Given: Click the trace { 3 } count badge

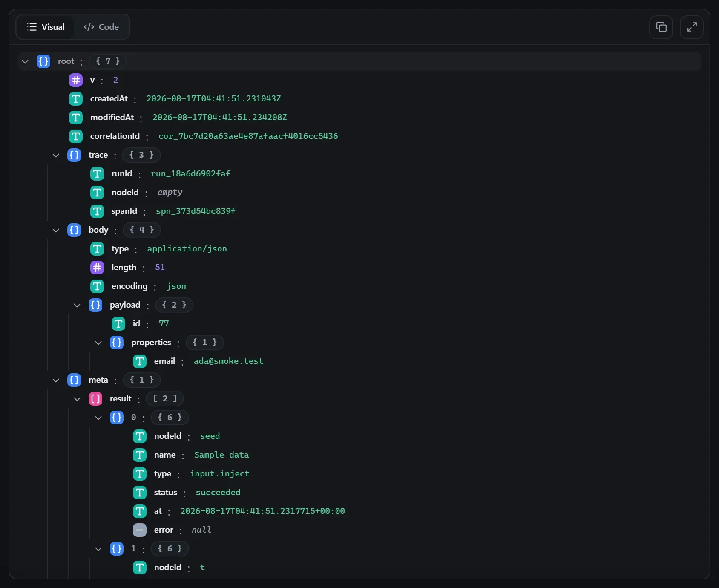Looking at the screenshot, I should [x=141, y=155].
